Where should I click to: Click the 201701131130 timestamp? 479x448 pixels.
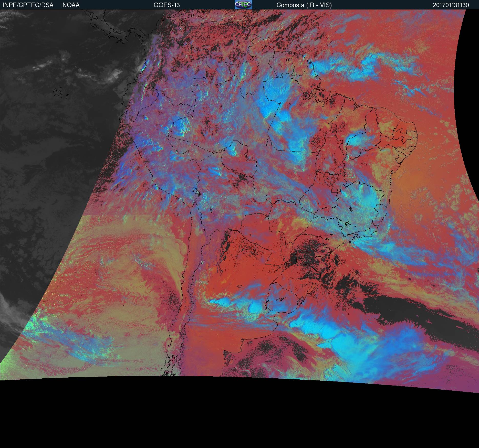point(451,5)
